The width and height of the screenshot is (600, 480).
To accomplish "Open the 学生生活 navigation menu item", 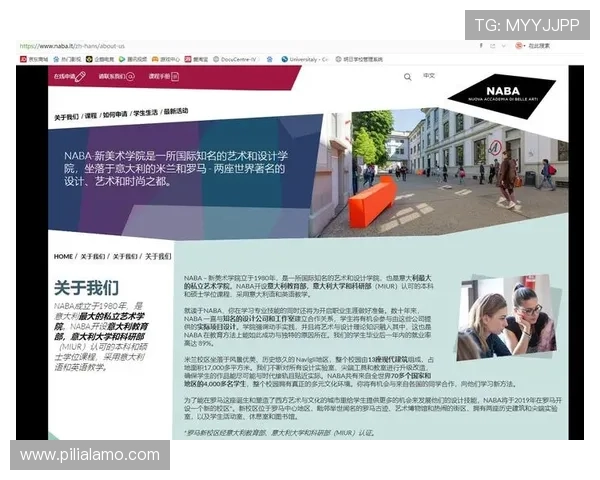I will pos(145,113).
